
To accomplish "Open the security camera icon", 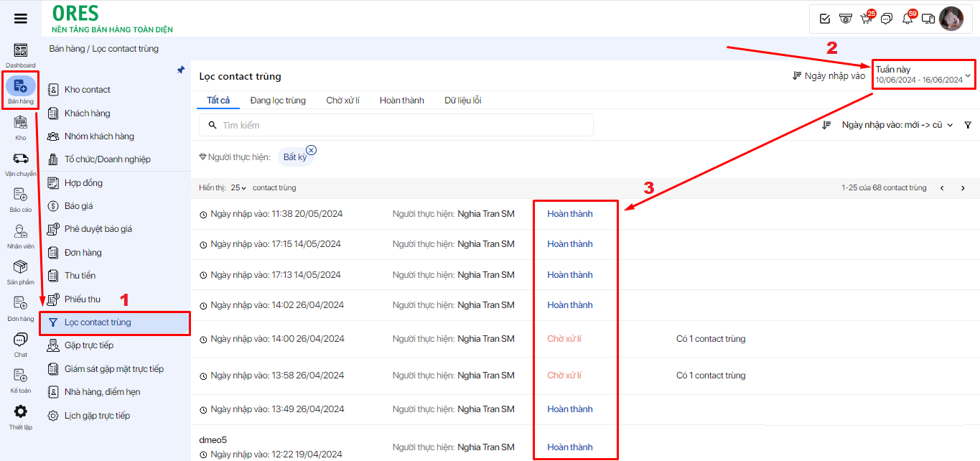I will click(x=846, y=19).
